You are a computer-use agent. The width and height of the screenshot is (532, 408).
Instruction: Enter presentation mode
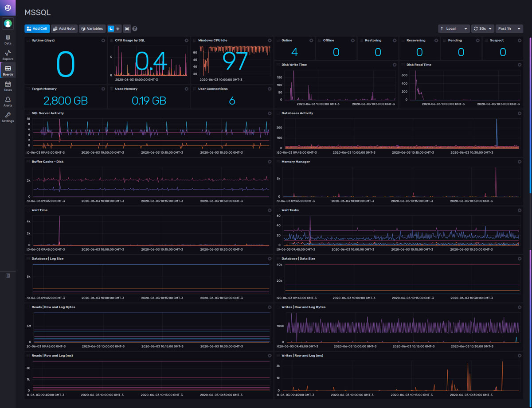click(x=127, y=29)
